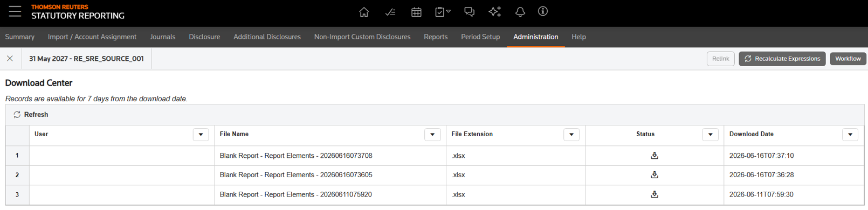Viewport: 868px width, 210px height.
Task: Select row header 1
Action: click(x=17, y=156)
